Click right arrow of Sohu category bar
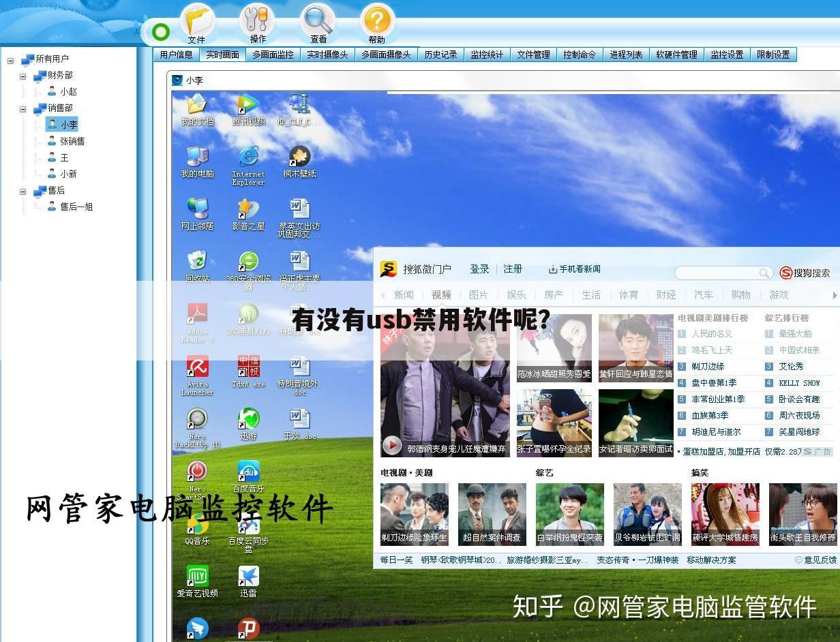 tap(835, 295)
